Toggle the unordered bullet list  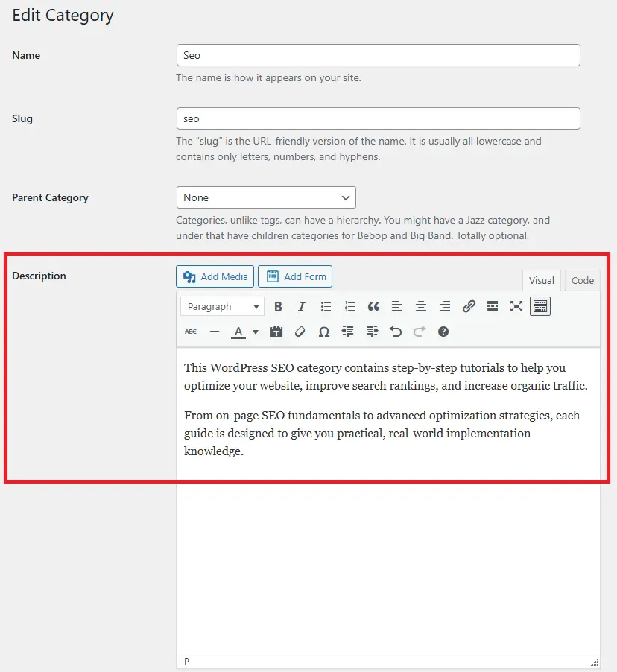(x=325, y=305)
